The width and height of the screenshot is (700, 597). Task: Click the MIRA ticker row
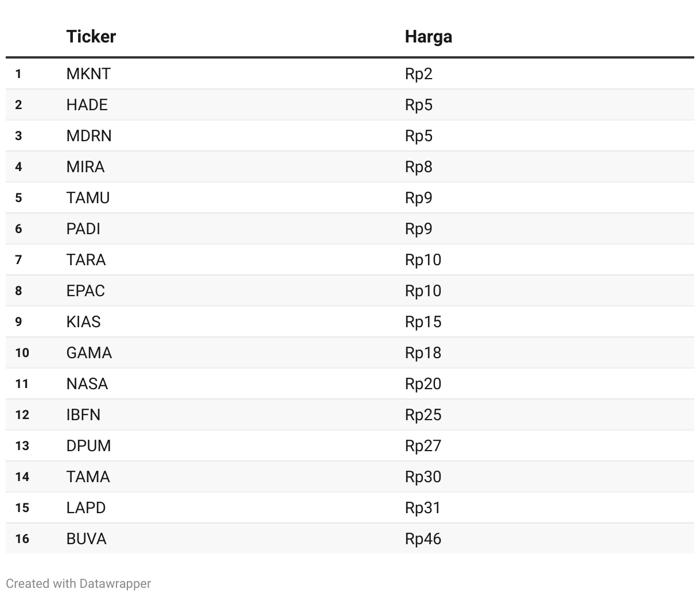coord(350,167)
